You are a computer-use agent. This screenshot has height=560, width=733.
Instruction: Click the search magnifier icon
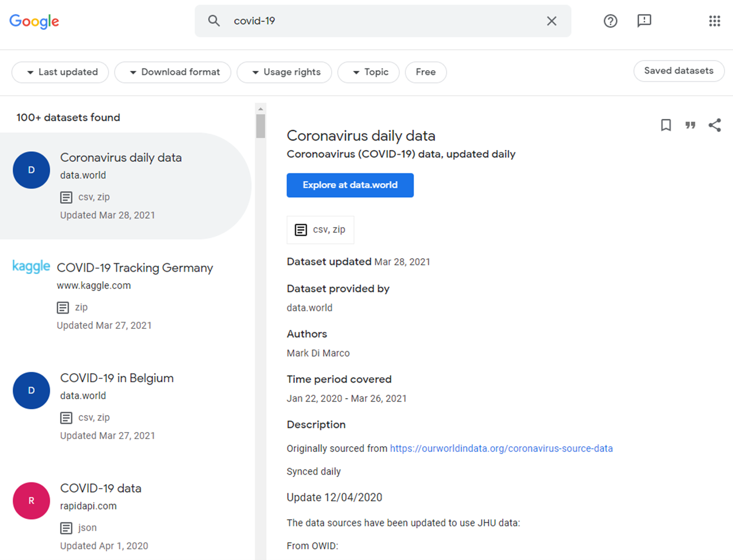click(x=214, y=20)
